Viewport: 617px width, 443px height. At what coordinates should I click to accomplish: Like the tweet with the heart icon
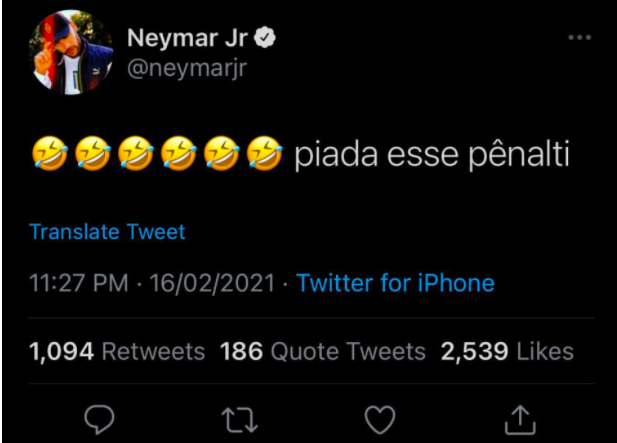coord(379,419)
